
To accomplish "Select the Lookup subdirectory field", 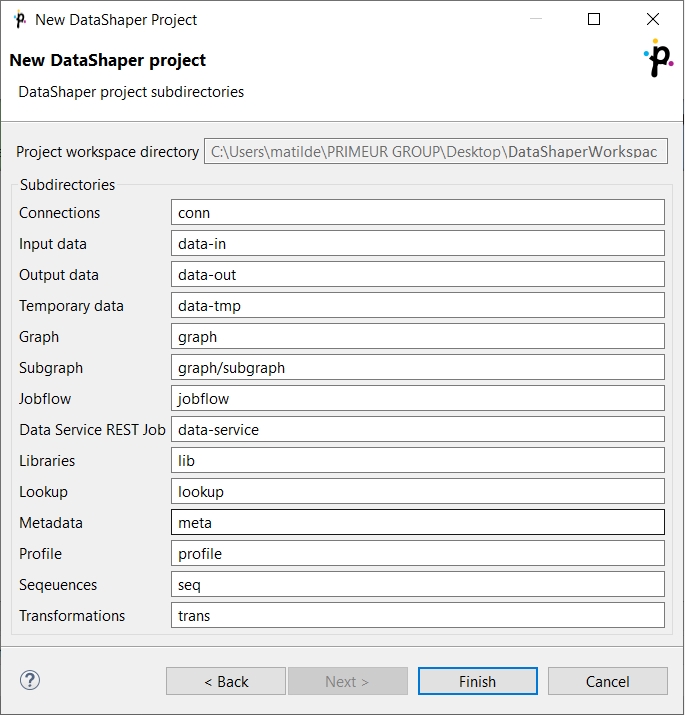I will [418, 492].
